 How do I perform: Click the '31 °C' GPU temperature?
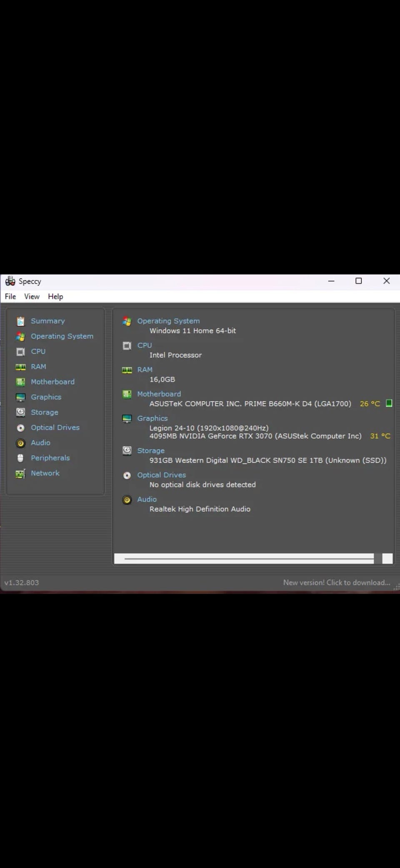(380, 436)
